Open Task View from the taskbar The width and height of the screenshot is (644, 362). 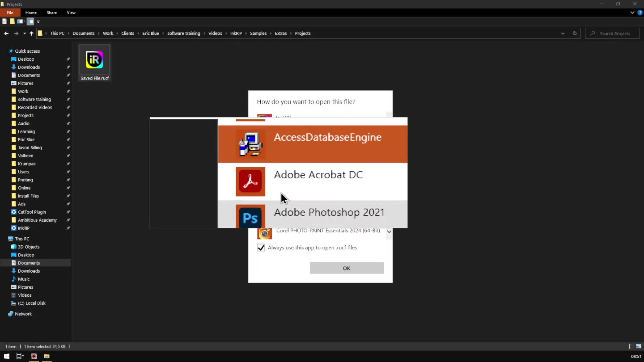click(20, 356)
